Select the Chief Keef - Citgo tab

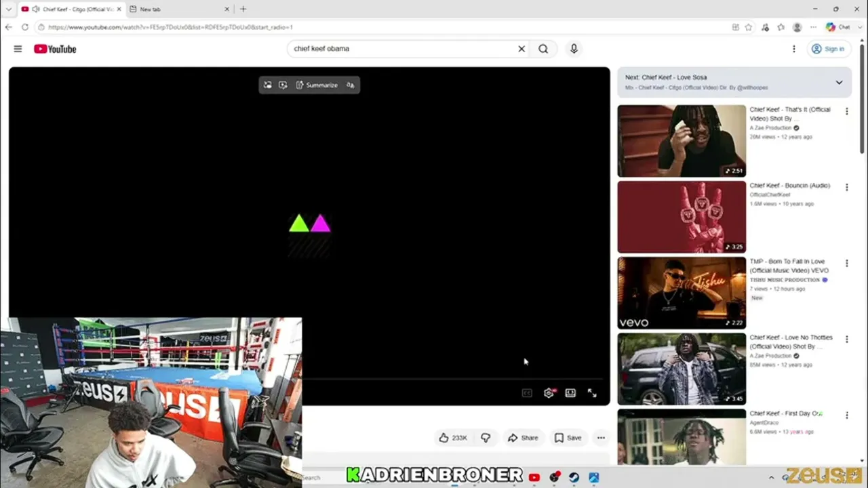click(71, 9)
